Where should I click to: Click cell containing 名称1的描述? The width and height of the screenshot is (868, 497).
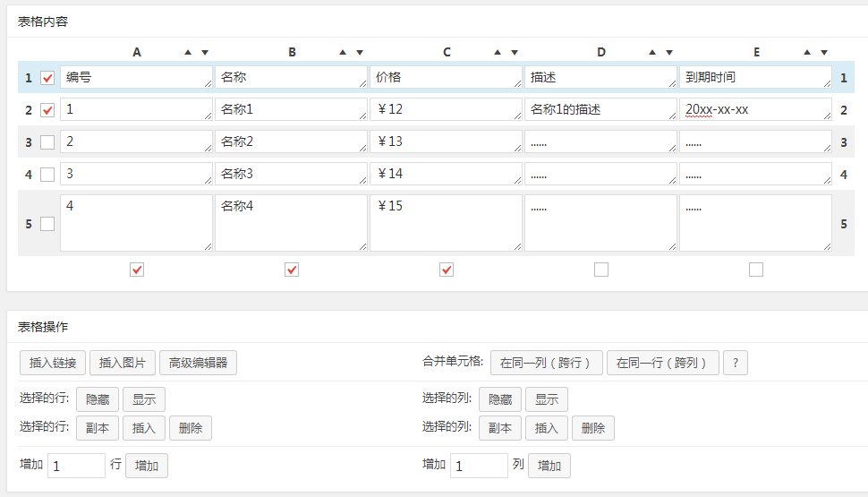click(x=600, y=109)
